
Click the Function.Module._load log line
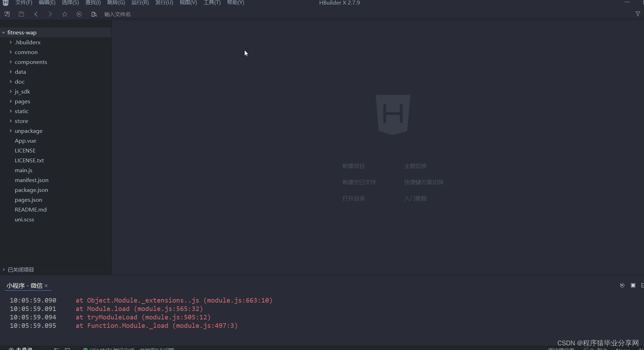157,325
